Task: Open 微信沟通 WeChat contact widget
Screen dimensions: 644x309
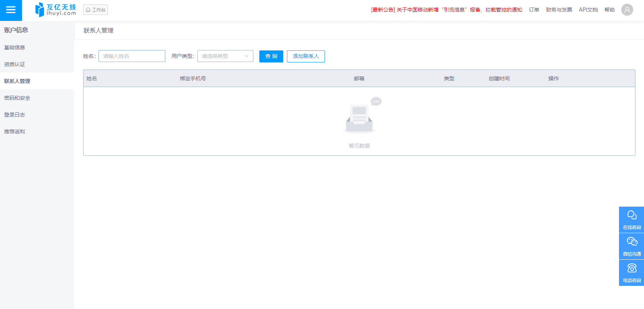Action: 631,246
